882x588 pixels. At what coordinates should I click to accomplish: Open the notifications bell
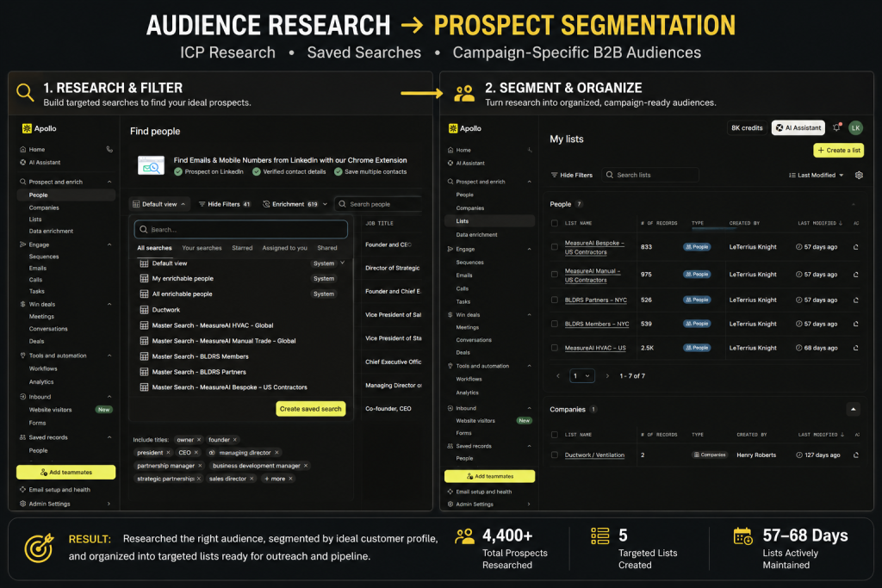[x=837, y=127]
